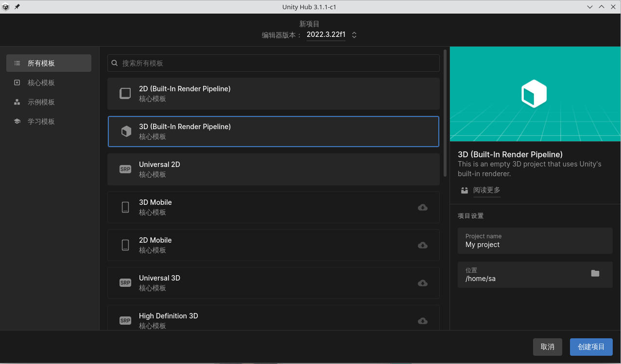This screenshot has width=621, height=364.
Task: Click the 3D template cube icon
Action: pyautogui.click(x=126, y=132)
